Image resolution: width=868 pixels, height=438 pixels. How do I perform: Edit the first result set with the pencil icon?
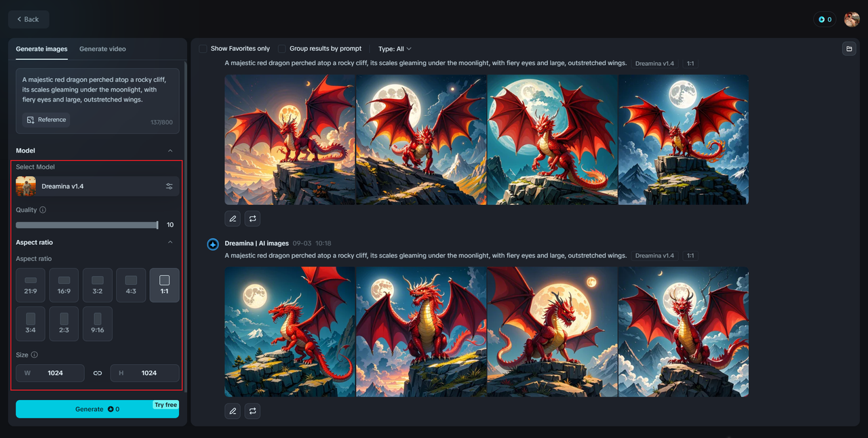233,218
